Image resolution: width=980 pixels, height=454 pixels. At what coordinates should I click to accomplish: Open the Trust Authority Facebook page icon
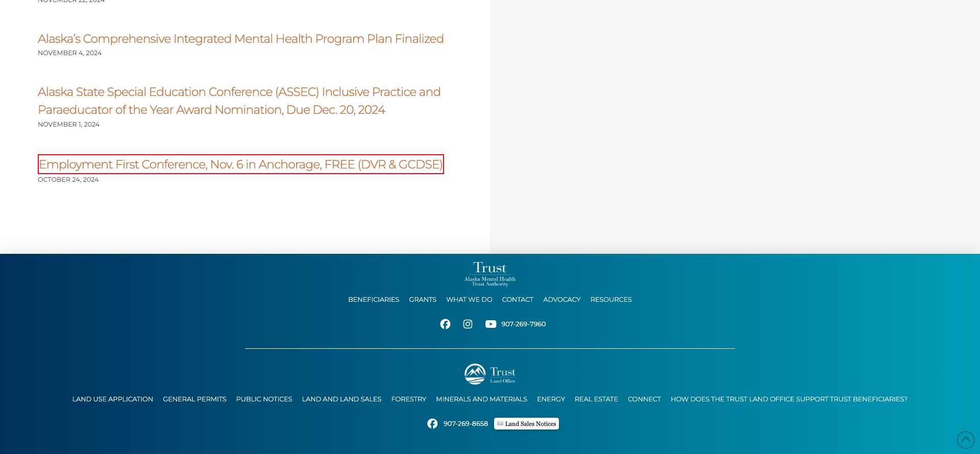(445, 324)
